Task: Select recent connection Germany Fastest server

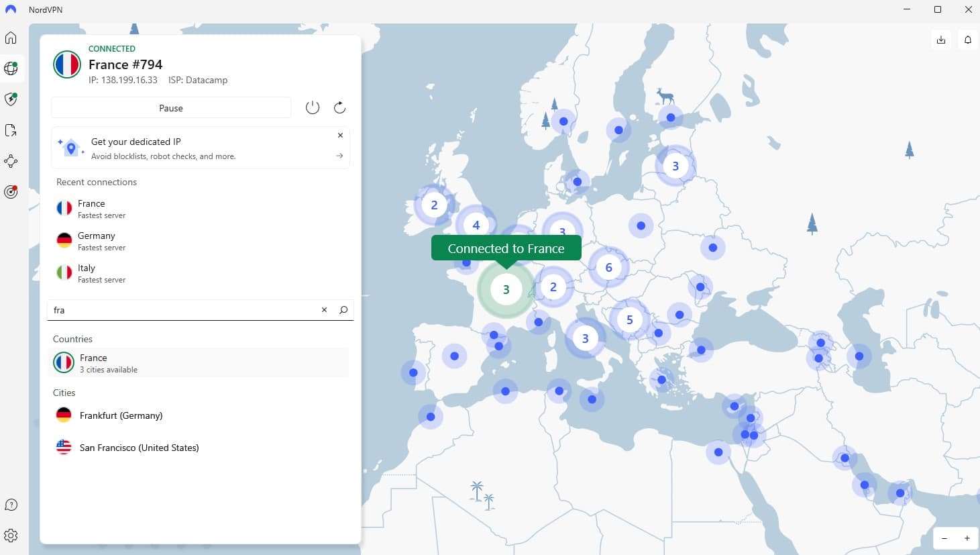Action: coord(201,241)
